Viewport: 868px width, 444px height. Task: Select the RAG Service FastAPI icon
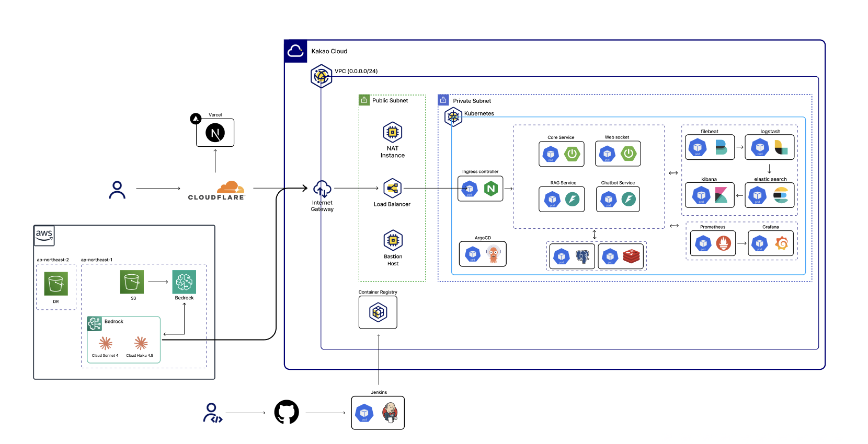[573, 199]
